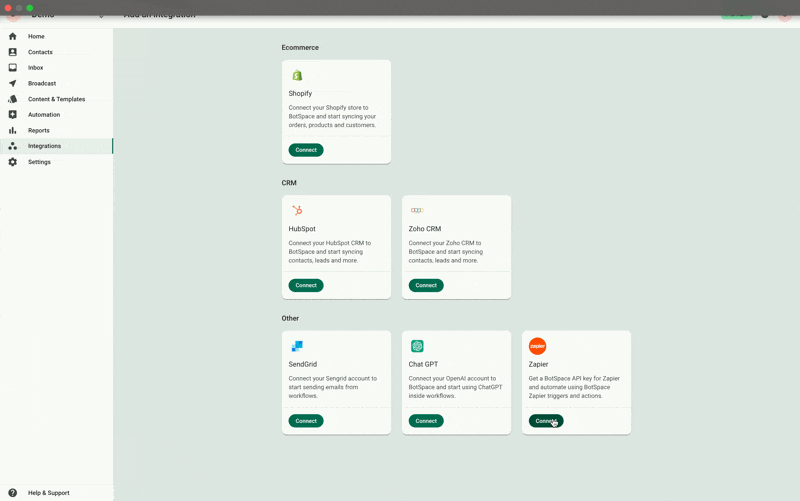Click the HubSpot logo icon
Screen dimensions: 800x501
pyautogui.click(x=297, y=210)
